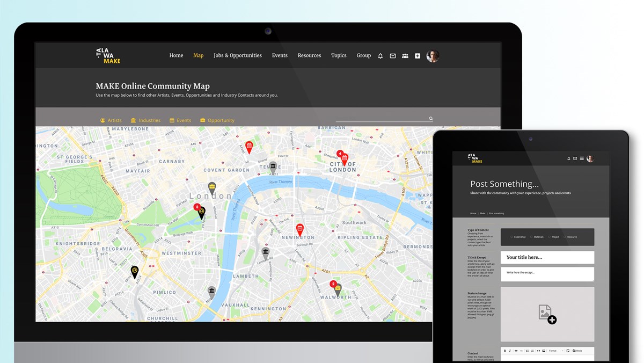644x363 pixels.
Task: Open the mail icon on the tablet header
Action: point(575,158)
